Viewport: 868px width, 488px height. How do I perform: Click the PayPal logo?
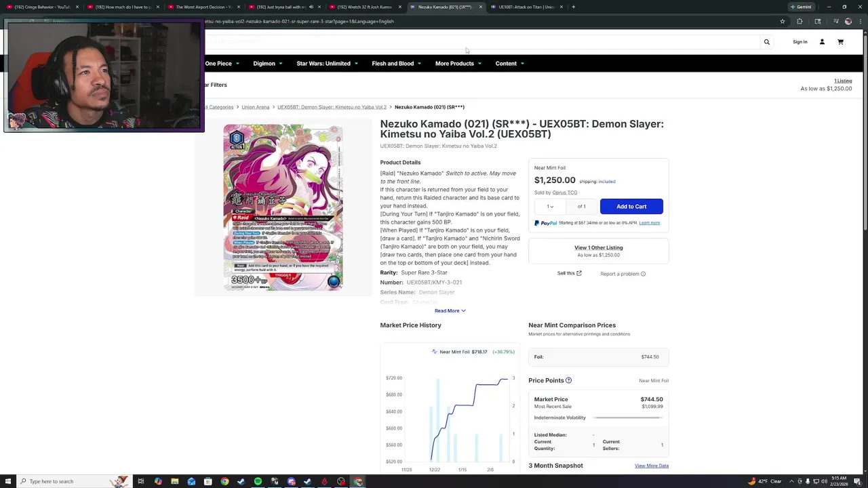pos(545,223)
